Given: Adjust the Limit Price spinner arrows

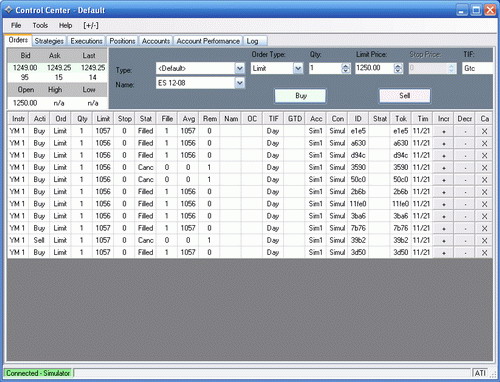Looking at the screenshot, I should coord(398,68).
